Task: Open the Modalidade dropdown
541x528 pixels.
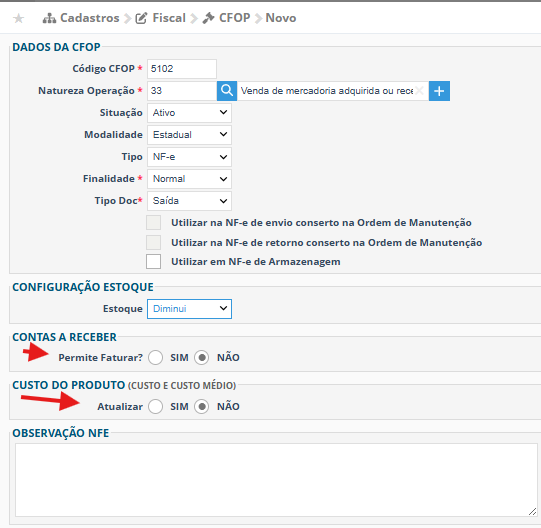Action: (x=189, y=135)
